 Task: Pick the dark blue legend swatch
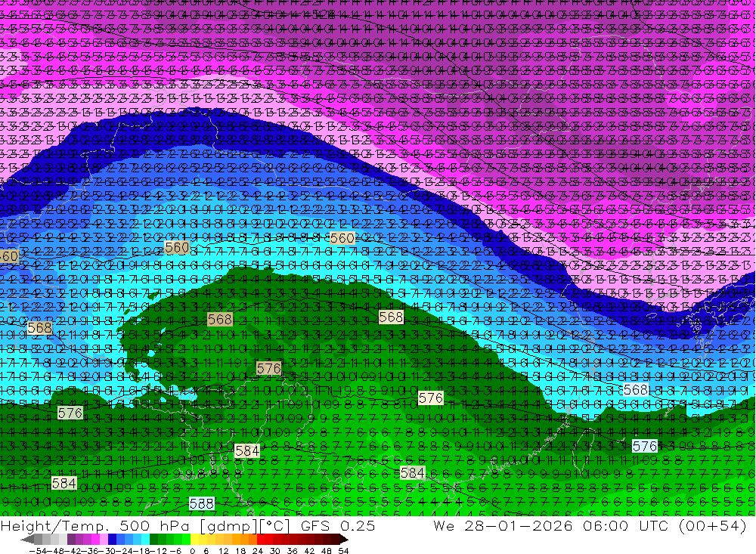point(112,539)
